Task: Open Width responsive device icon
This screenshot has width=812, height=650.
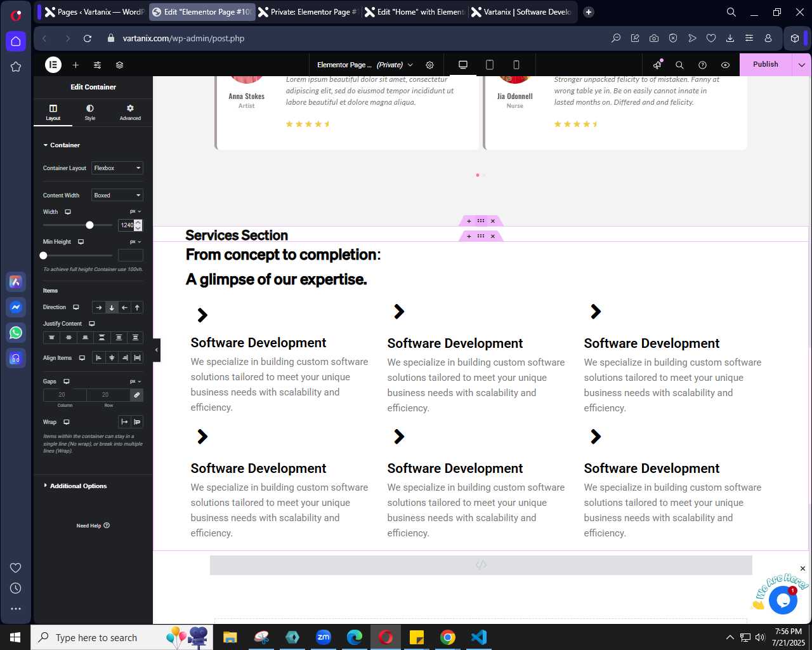Action: click(68, 212)
